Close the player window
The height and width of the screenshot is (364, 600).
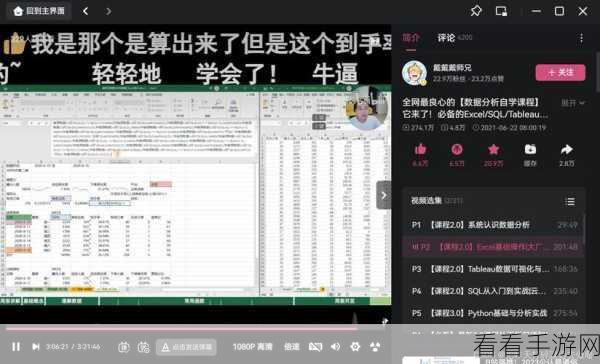(582, 11)
